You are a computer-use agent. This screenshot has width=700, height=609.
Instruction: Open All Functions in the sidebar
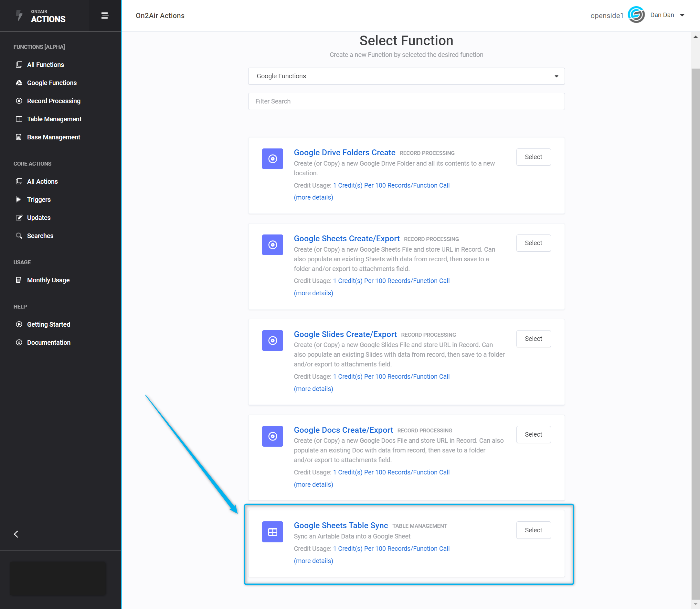[x=46, y=65]
